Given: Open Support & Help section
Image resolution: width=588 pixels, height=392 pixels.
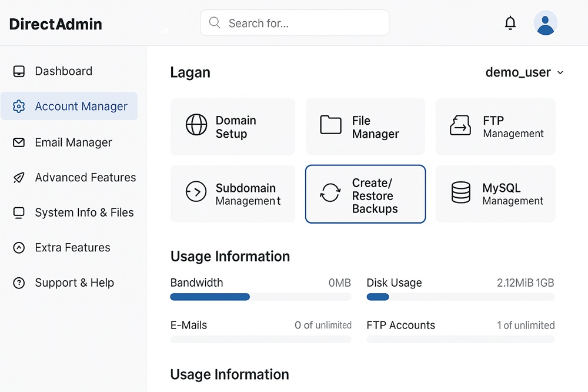Looking at the screenshot, I should [x=74, y=283].
